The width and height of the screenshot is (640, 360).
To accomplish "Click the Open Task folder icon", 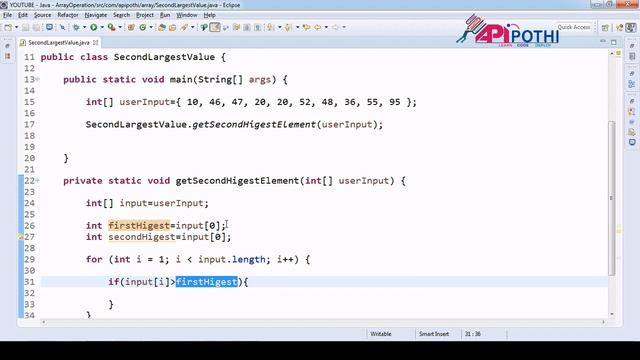I will coord(172,27).
